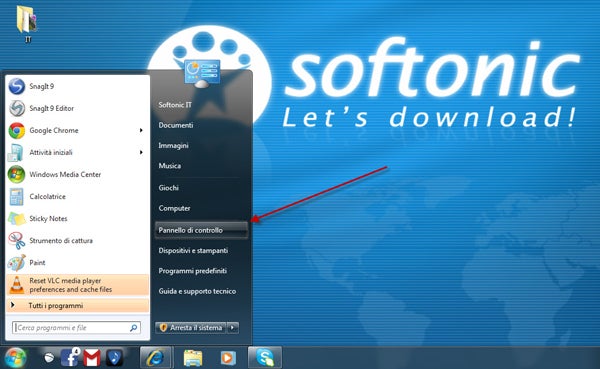The width and height of the screenshot is (600, 369).
Task: Select Dispositivi e stampanti
Action: click(x=193, y=250)
